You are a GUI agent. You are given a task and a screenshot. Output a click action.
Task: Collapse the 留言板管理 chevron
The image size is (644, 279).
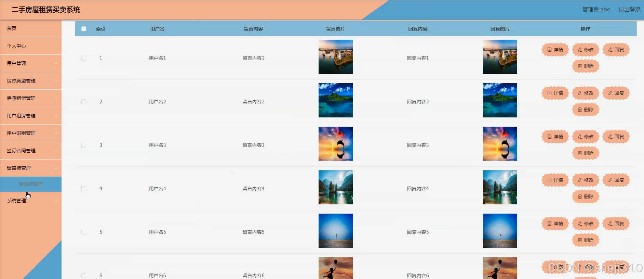[56, 168]
